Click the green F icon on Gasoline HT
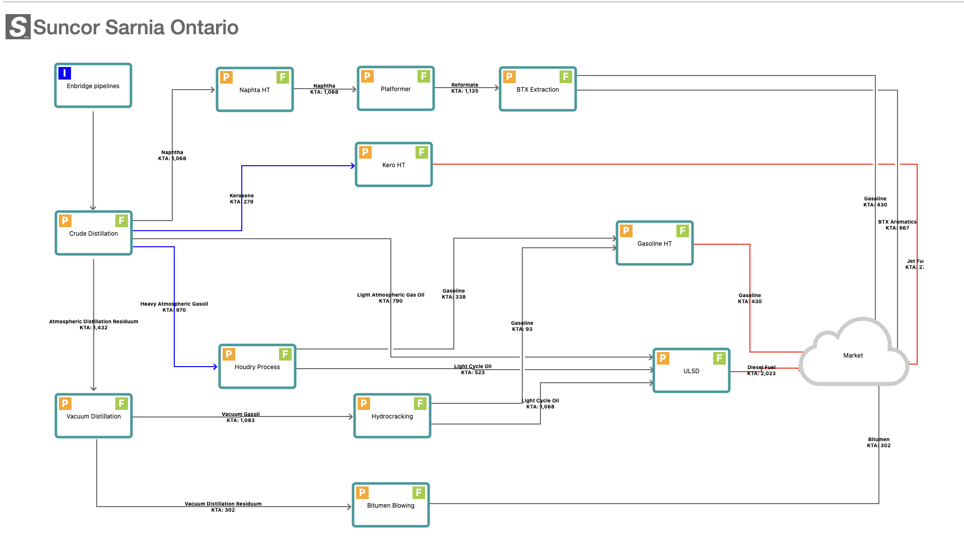 [x=682, y=231]
